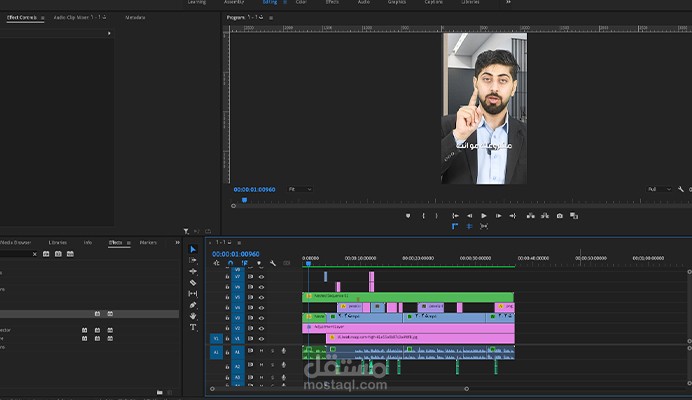Viewport: 692px width, 400px height.
Task: Toggle the blue guides icon under the transport controls
Action: [x=470, y=226]
